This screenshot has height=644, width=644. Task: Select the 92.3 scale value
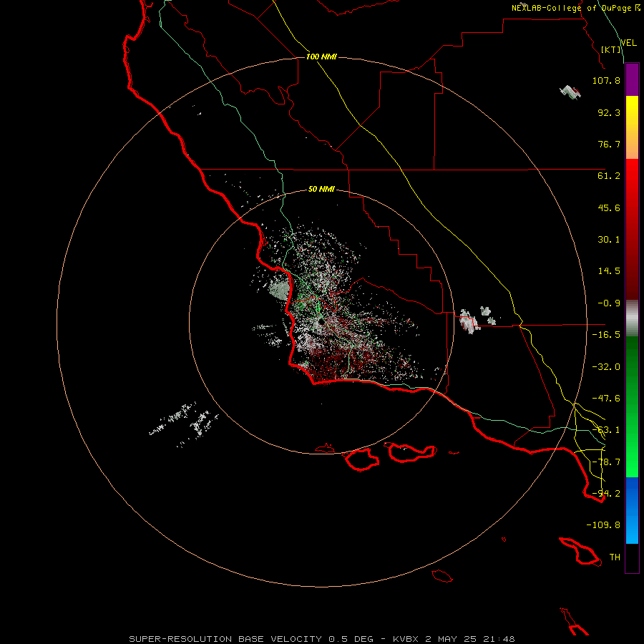[x=609, y=112]
